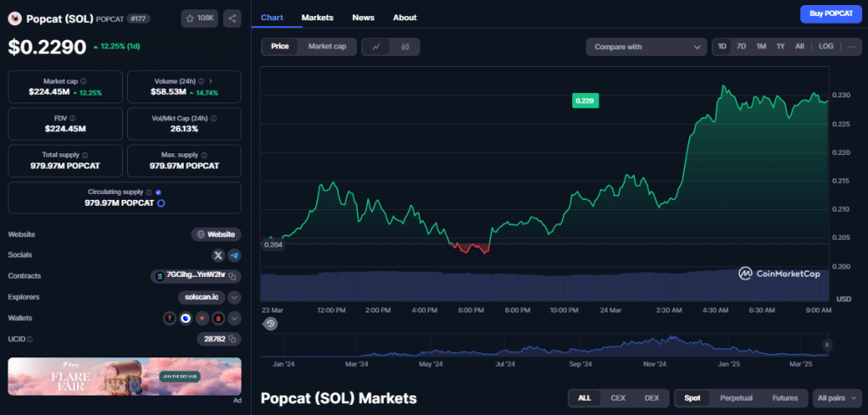Select the Market cap chart toggle
Screen dimensions: 868x415
tap(327, 47)
